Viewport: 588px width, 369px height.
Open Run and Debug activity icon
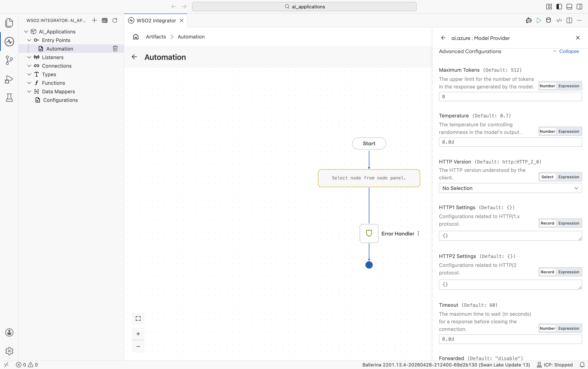click(9, 79)
